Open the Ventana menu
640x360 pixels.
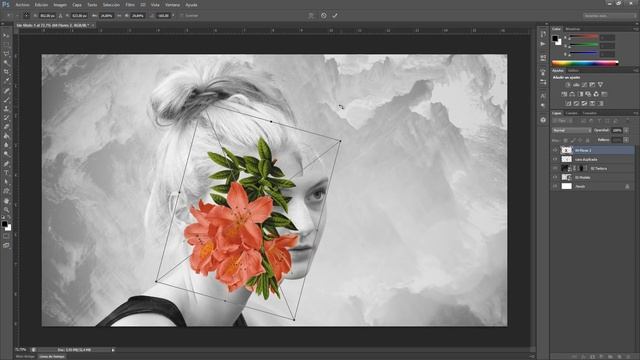[x=173, y=5]
